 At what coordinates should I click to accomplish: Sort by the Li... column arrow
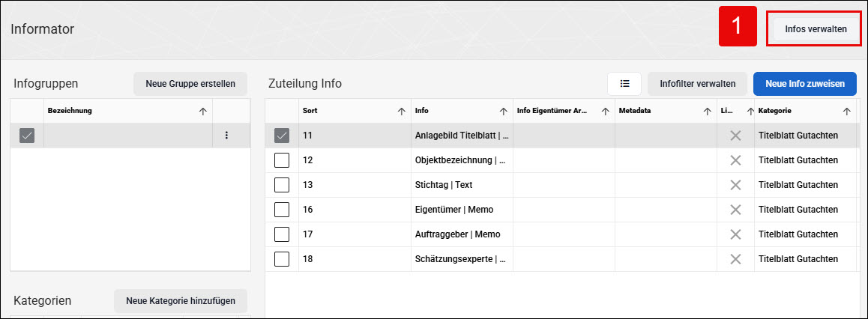pyautogui.click(x=750, y=111)
